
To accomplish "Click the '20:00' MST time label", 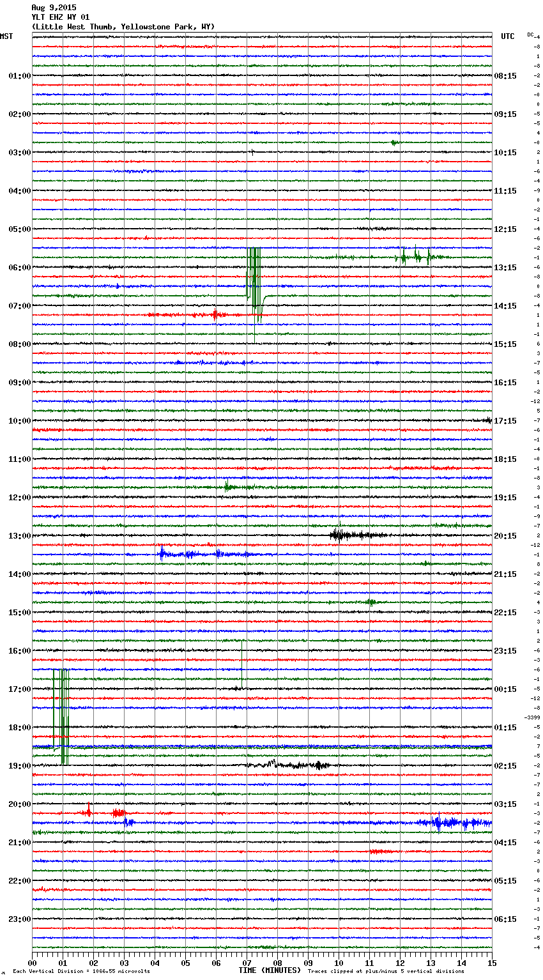I will coord(20,804).
